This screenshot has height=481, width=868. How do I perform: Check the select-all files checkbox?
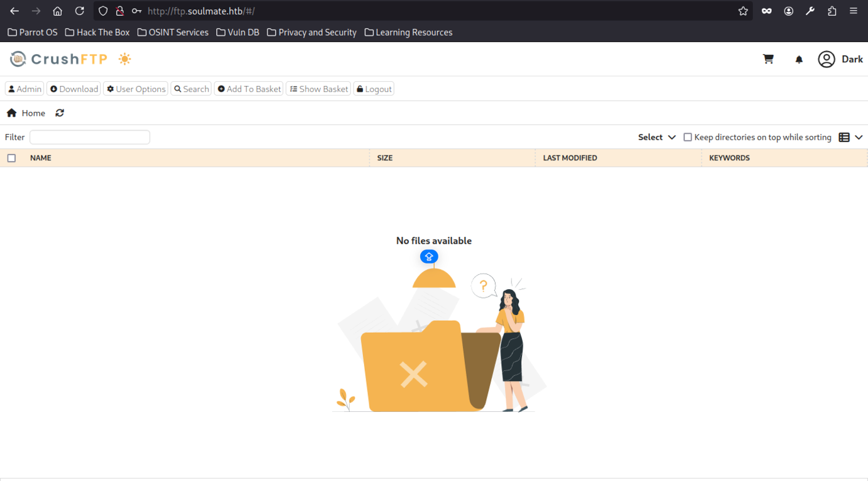click(11, 158)
